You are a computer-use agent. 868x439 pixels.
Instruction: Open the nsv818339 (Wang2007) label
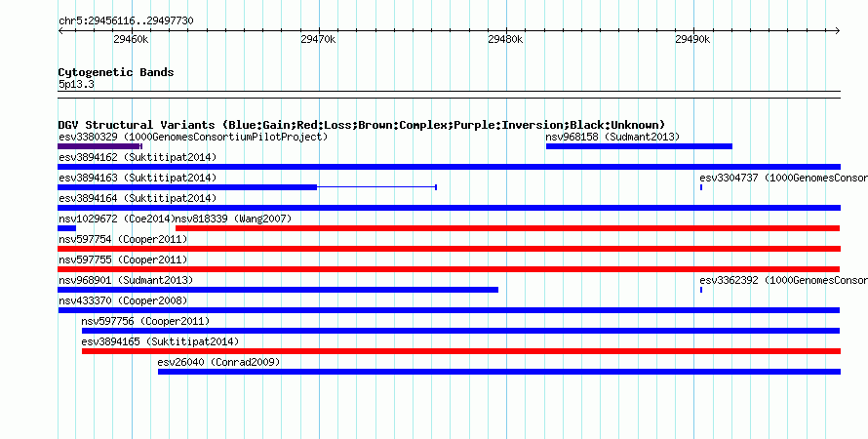(x=233, y=219)
